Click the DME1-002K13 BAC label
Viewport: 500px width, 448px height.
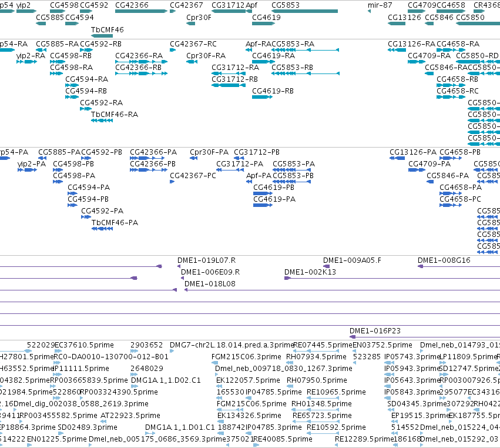[310, 272]
